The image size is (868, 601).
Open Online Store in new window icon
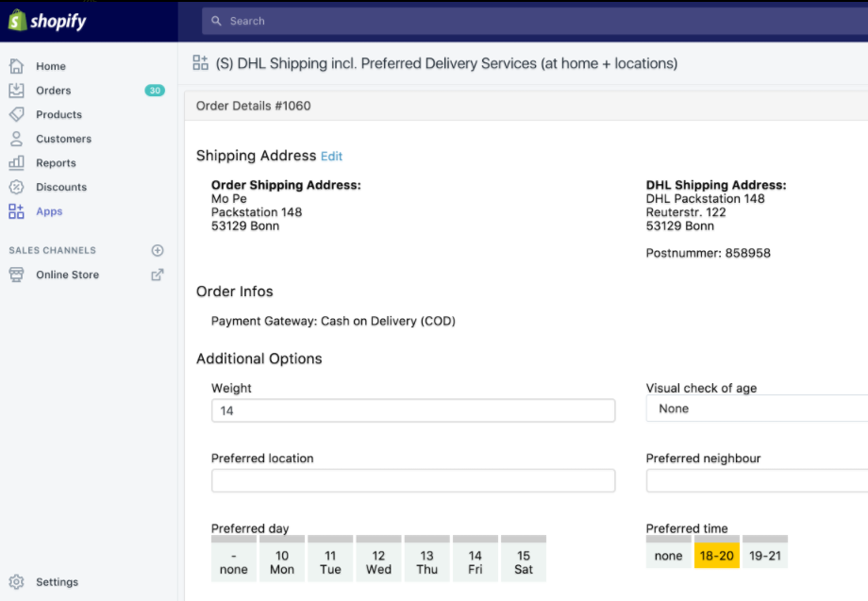tap(158, 275)
